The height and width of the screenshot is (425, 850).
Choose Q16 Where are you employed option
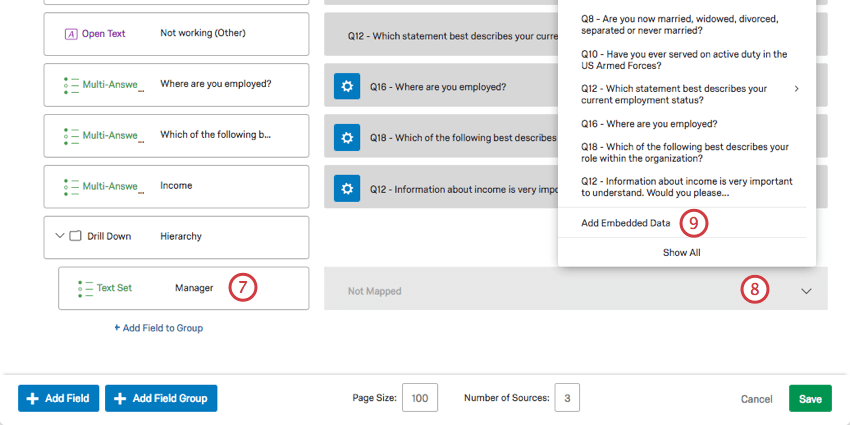pos(648,124)
